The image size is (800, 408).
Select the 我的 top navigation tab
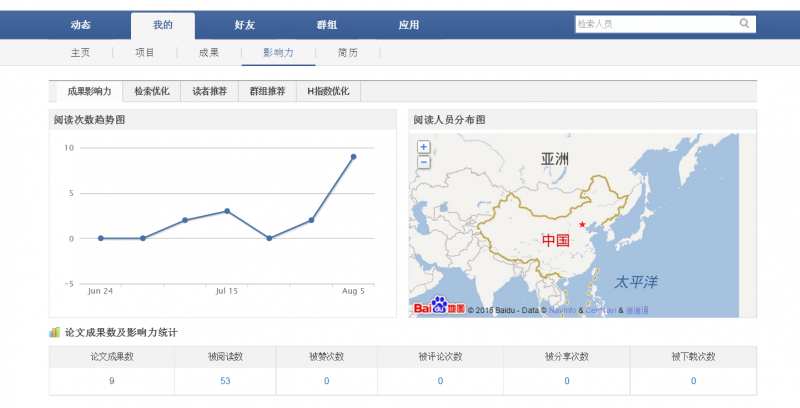[x=163, y=26]
